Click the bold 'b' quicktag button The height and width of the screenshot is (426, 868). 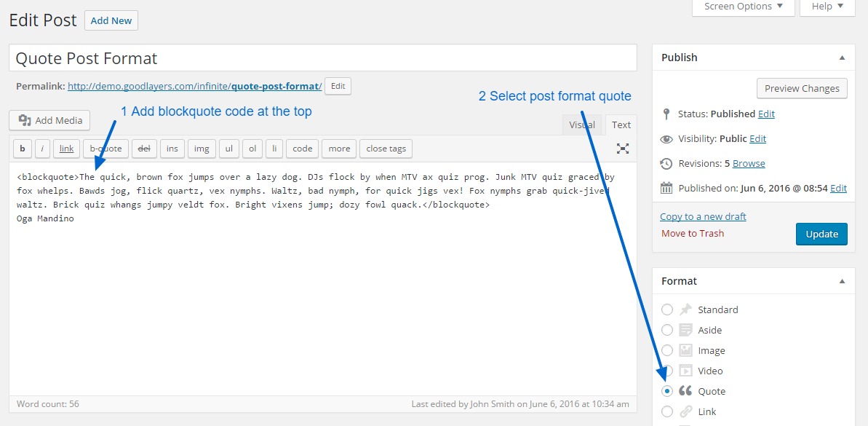coord(23,149)
